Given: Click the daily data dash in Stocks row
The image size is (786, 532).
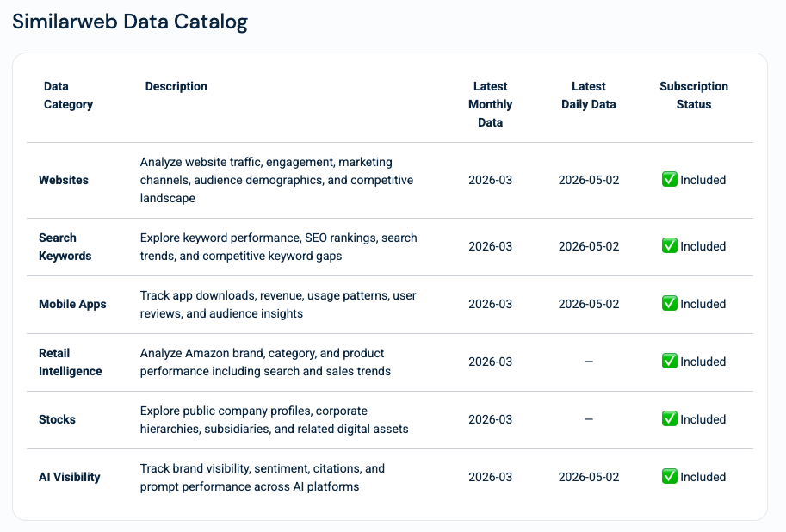Looking at the screenshot, I should (x=589, y=419).
